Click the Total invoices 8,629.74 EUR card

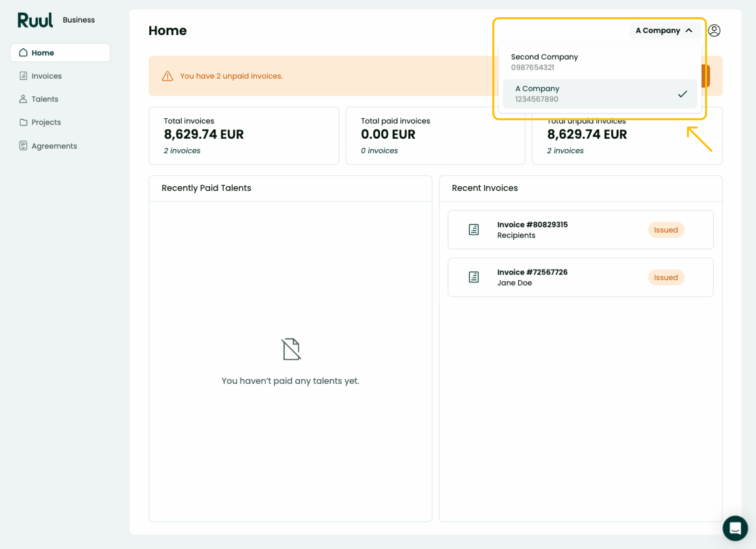click(244, 136)
